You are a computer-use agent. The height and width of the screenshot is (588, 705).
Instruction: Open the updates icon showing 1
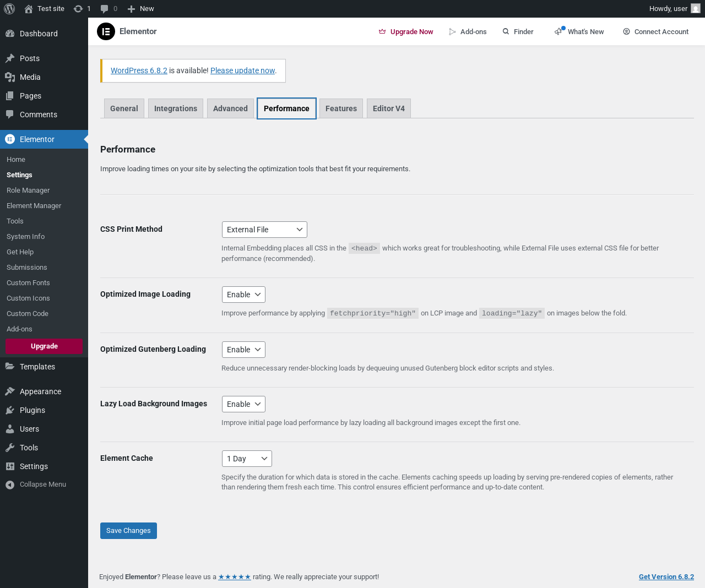pos(78,9)
